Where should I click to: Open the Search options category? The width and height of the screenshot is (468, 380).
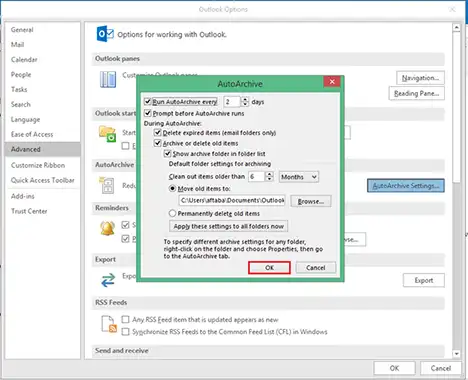click(x=21, y=104)
